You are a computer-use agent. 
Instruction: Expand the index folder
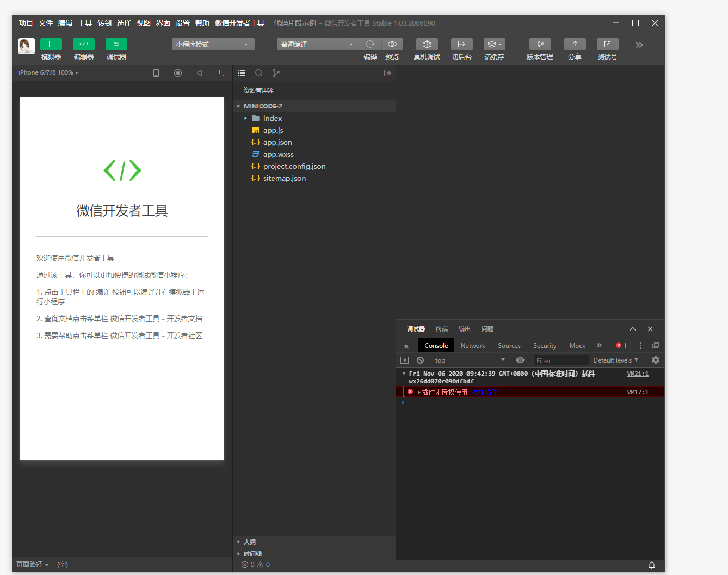point(314,118)
